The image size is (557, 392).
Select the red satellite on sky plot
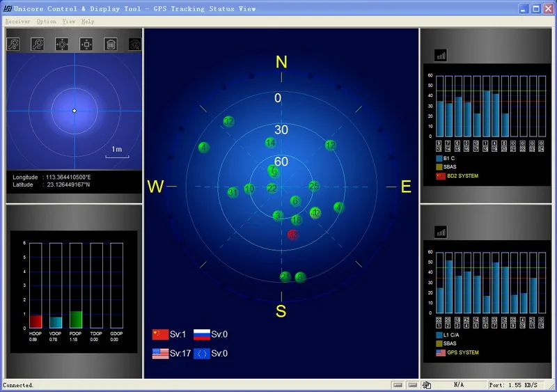293,235
